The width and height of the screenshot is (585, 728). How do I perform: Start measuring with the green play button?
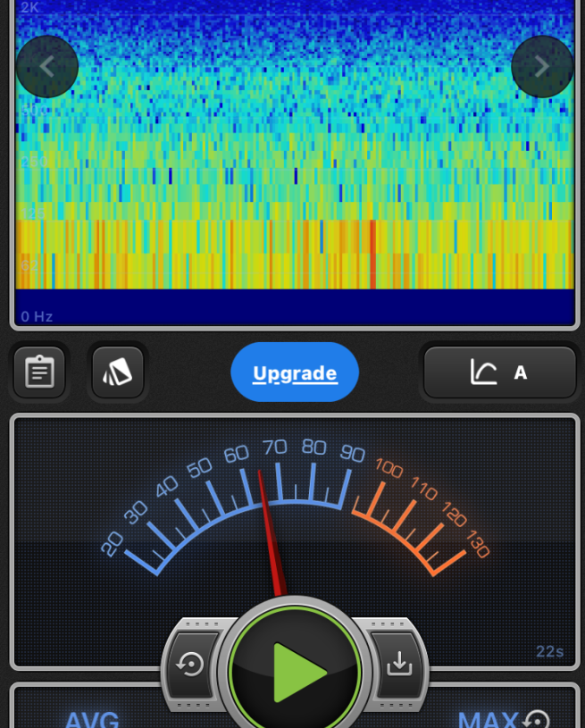coord(295,672)
